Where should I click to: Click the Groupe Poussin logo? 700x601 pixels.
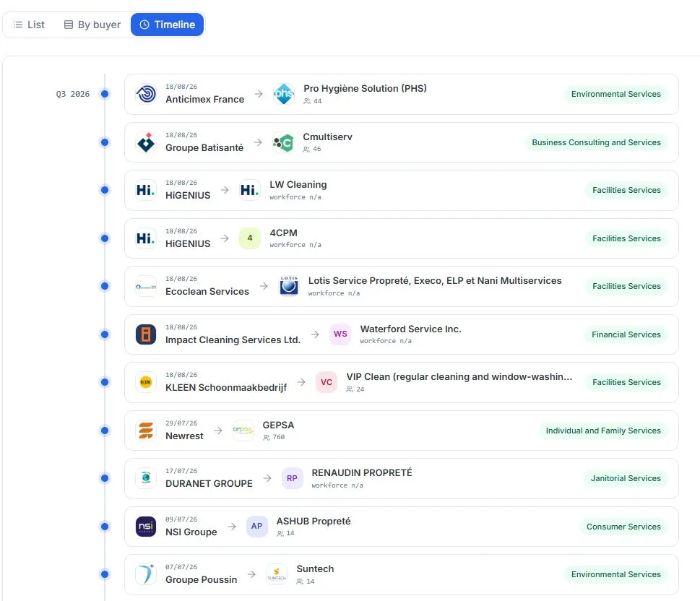pyautogui.click(x=146, y=574)
